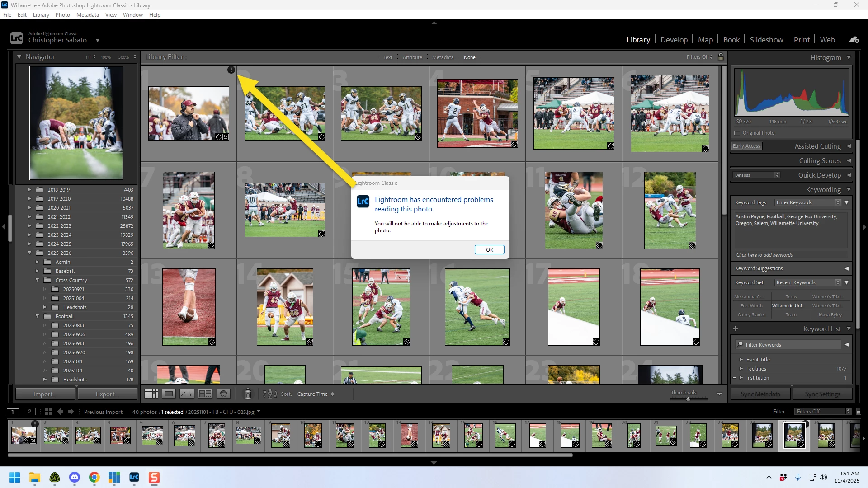Collapse the Football folder
The image size is (868, 488).
37,316
